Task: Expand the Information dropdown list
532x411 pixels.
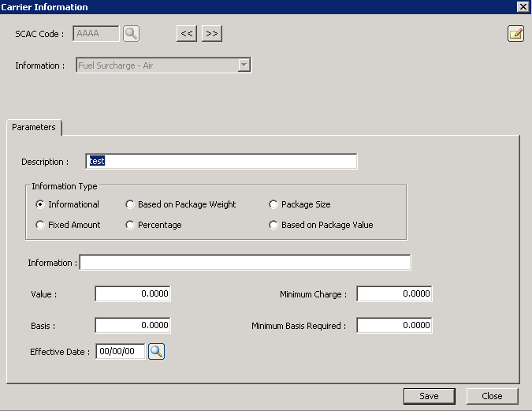Action: coord(244,65)
